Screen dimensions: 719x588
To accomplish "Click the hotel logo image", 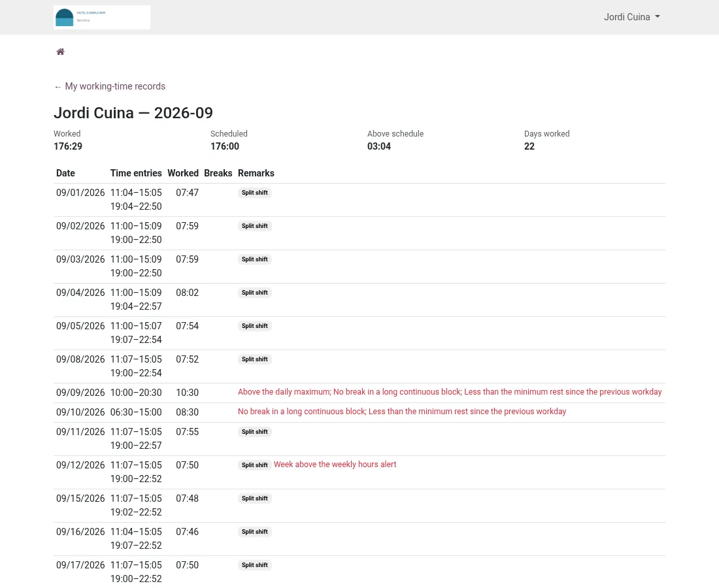I will (x=102, y=18).
